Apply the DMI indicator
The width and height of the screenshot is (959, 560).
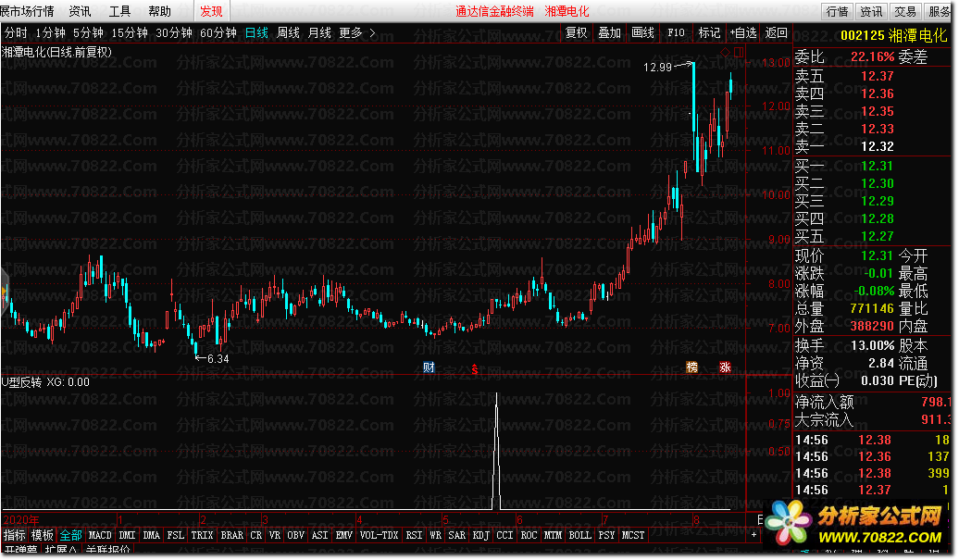pos(127,536)
